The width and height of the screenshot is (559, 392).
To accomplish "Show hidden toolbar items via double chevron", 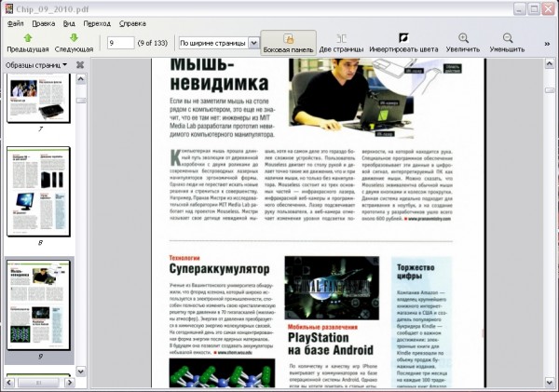I will (547, 44).
